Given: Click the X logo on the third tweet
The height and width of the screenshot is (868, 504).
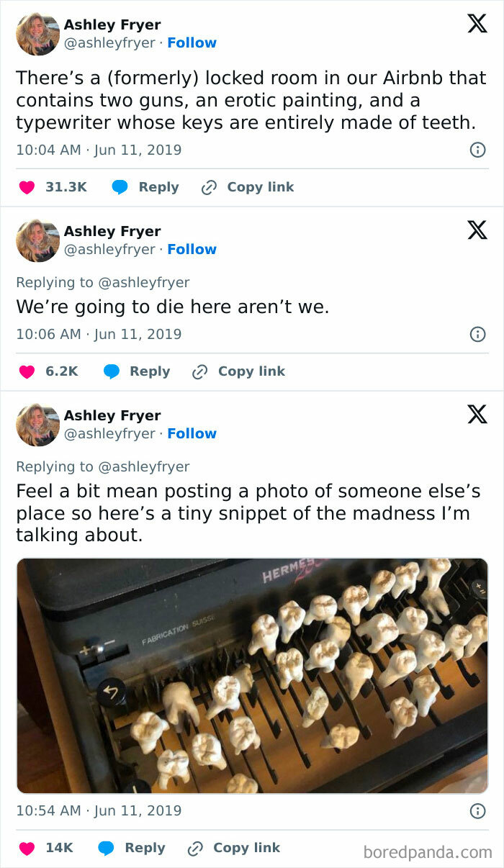Looking at the screenshot, I should 476,414.
